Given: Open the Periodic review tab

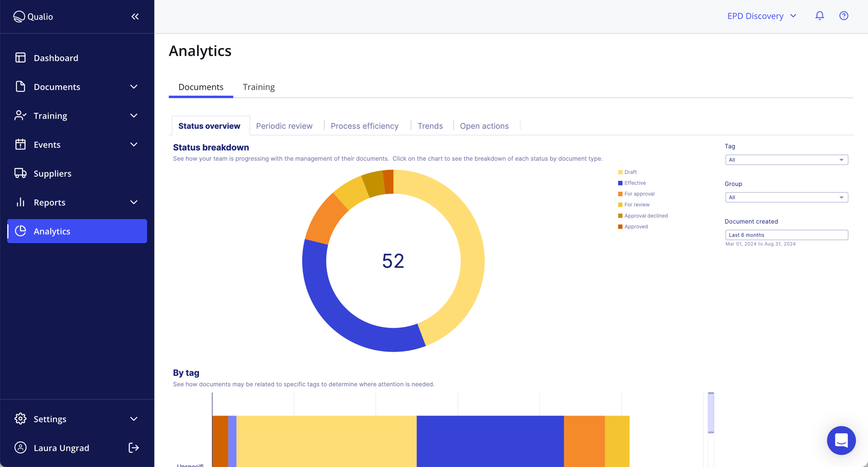Looking at the screenshot, I should tap(284, 126).
